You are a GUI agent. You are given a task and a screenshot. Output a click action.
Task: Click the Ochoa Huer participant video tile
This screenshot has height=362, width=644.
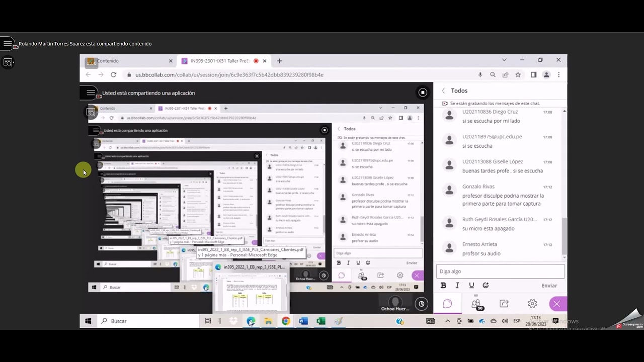click(x=395, y=303)
